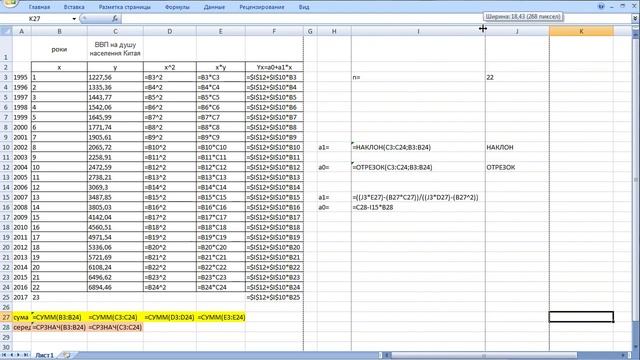
Task: Open the Вставка ribbon tab
Action: click(74, 7)
